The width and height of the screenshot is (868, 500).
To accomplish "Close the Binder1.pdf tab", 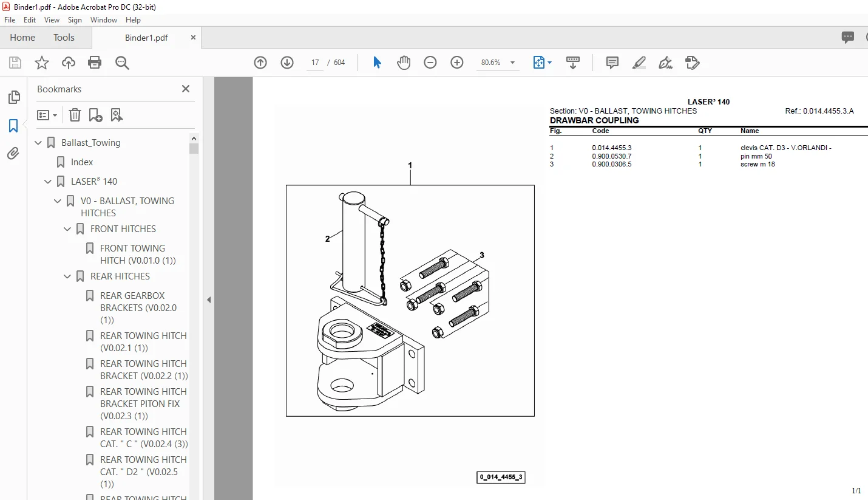I will (194, 38).
